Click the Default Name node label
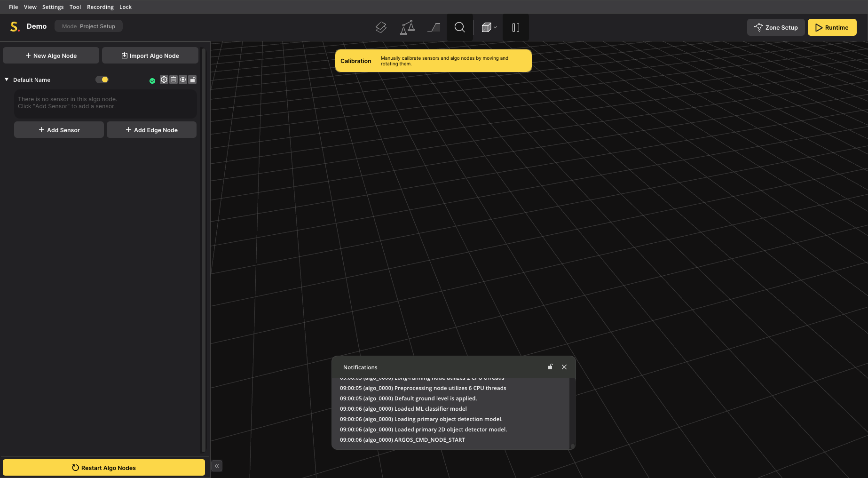868x478 pixels. (x=32, y=80)
